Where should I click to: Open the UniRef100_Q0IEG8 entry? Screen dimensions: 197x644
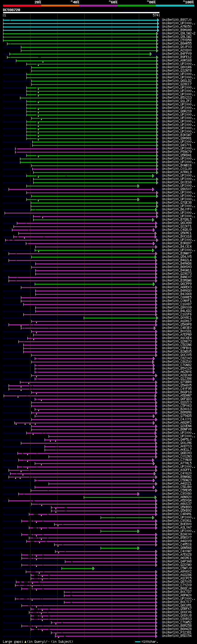(x=177, y=182)
